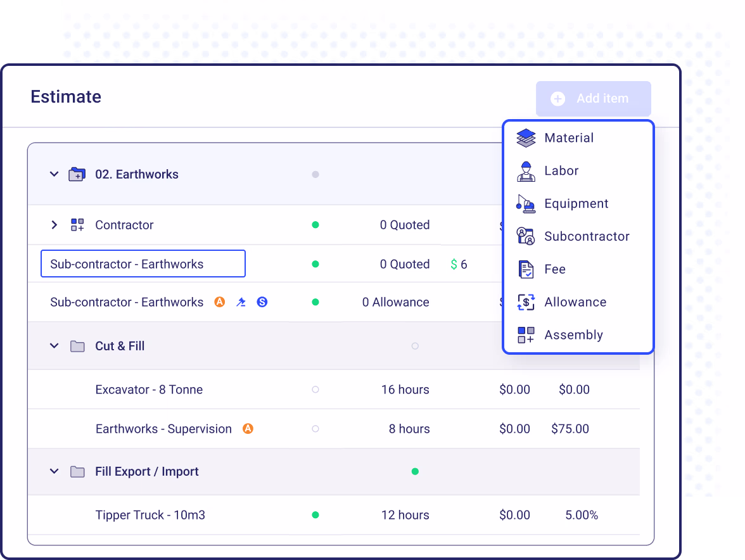This screenshot has width=745, height=560.
Task: Click the green $ 6 amount
Action: coord(459,264)
